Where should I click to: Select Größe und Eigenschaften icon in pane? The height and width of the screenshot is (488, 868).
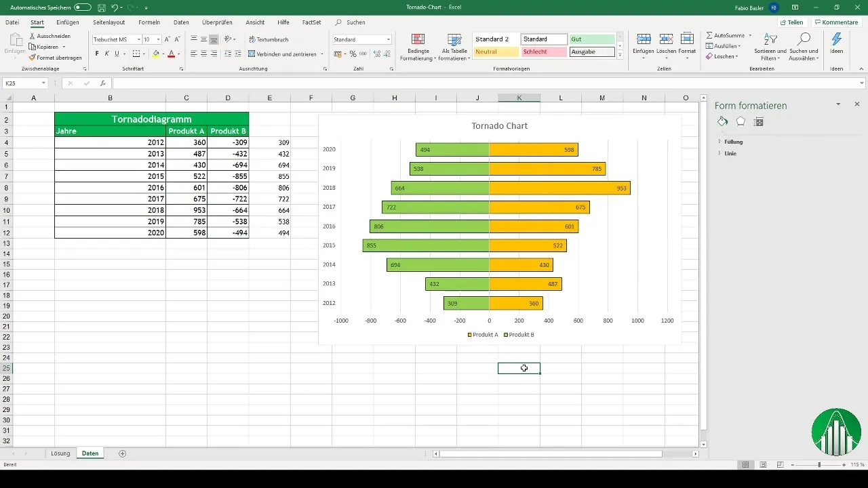[x=759, y=121]
